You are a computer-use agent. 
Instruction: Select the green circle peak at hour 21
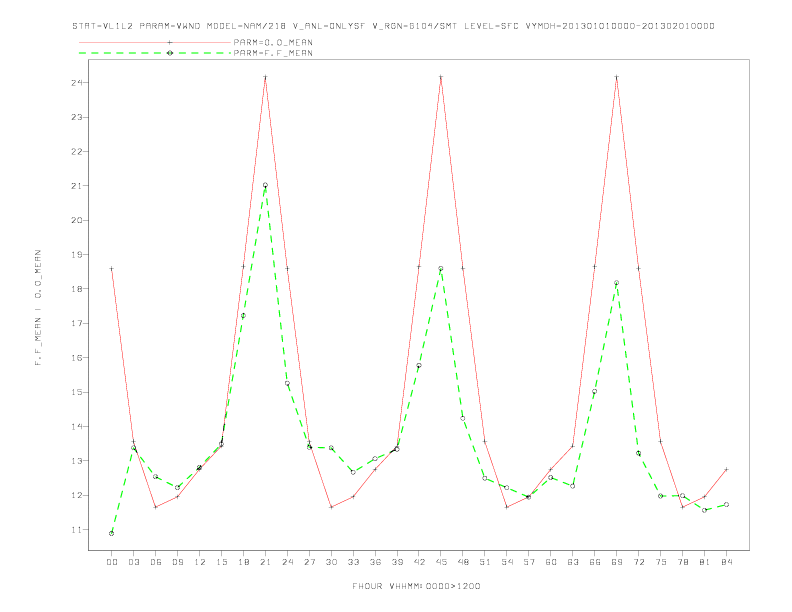click(265, 185)
